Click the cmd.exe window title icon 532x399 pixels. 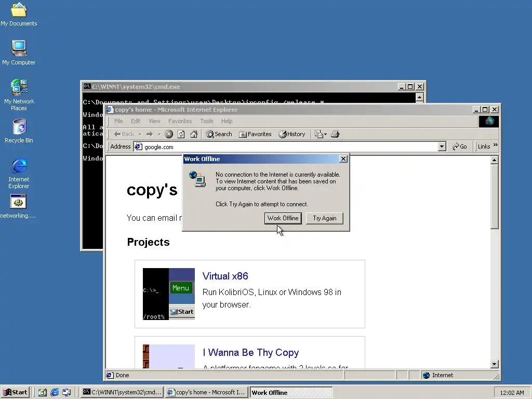tap(87, 86)
